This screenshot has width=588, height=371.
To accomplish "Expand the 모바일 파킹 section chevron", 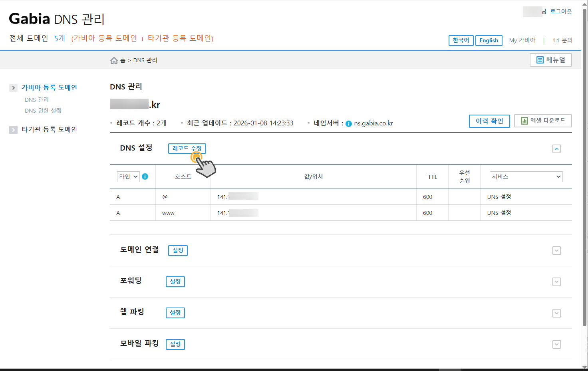I will (x=556, y=344).
